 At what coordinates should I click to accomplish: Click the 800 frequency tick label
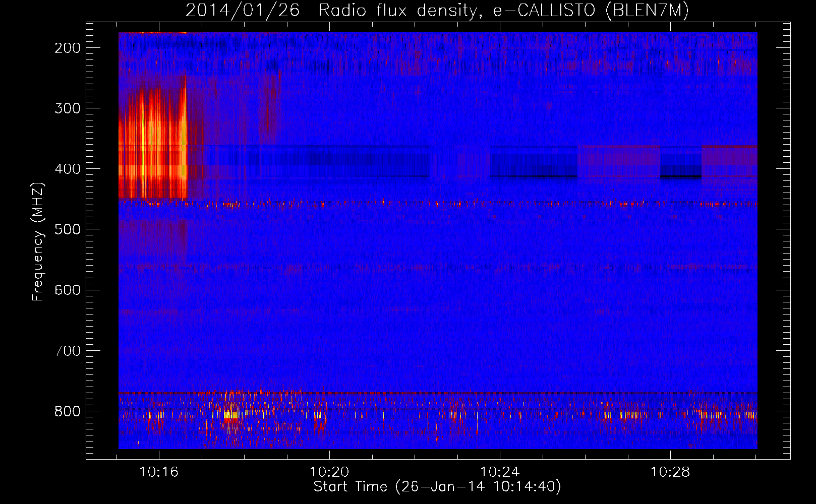coord(68,411)
